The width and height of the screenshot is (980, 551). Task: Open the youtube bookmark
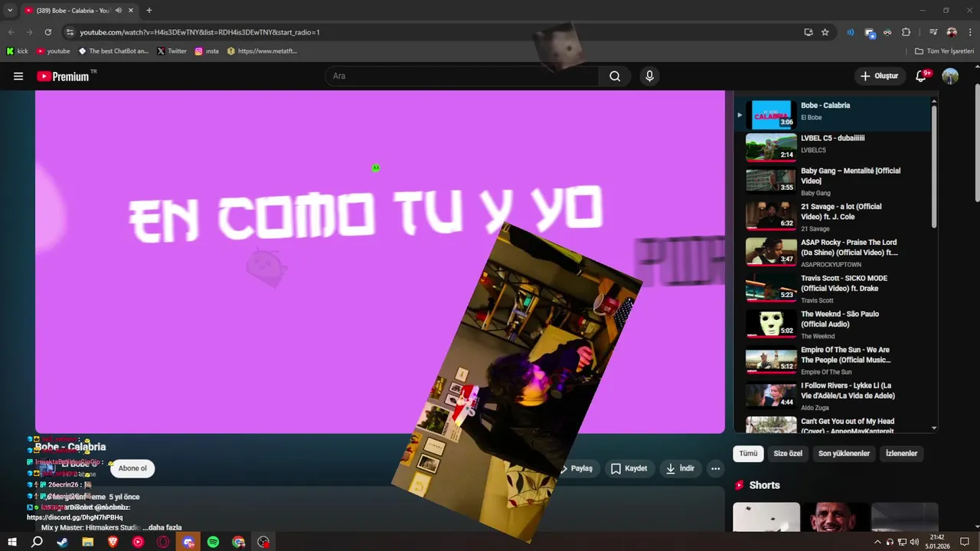point(53,51)
